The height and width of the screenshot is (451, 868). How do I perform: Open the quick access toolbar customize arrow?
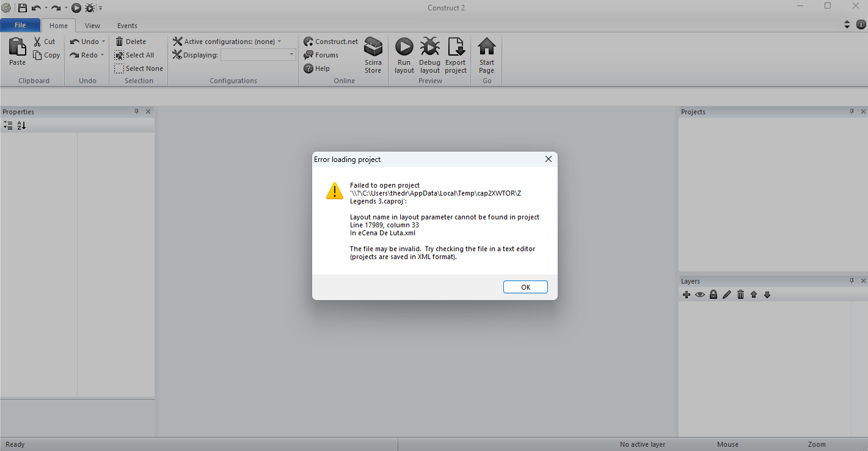(x=101, y=8)
